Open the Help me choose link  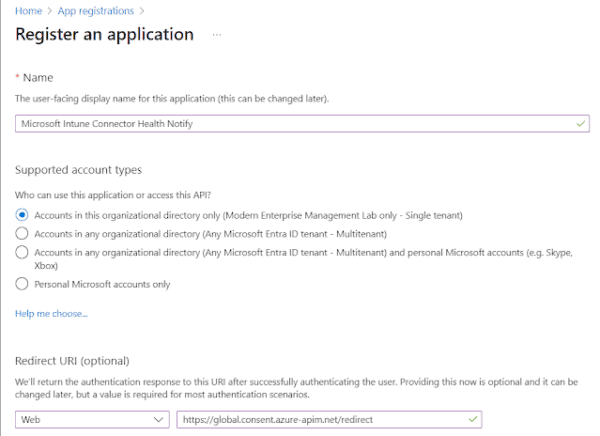click(51, 314)
